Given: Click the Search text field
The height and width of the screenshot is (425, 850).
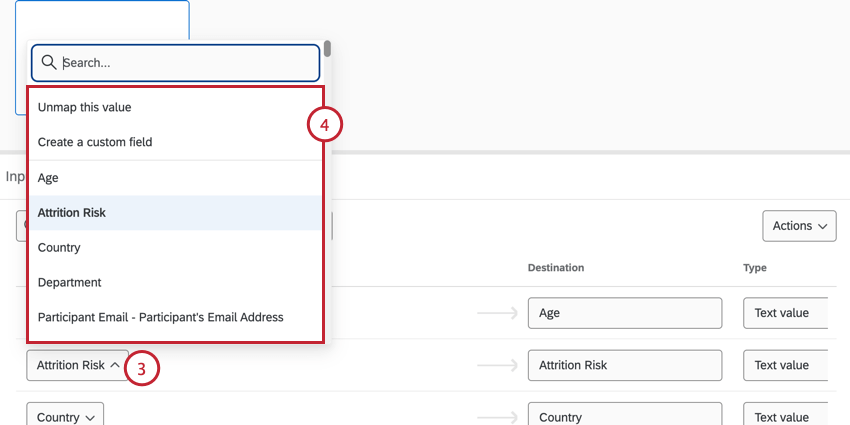Looking at the screenshot, I should pyautogui.click(x=185, y=62).
